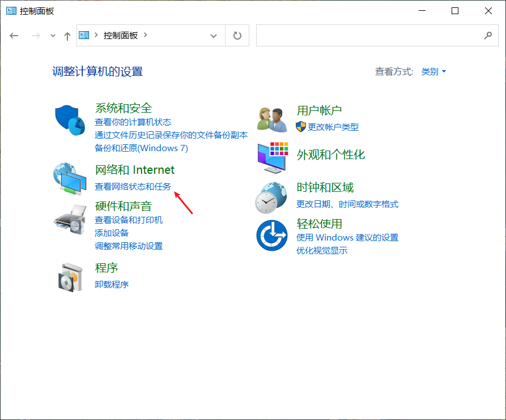
Task: Focus the Control Panel search box
Action: [x=377, y=36]
